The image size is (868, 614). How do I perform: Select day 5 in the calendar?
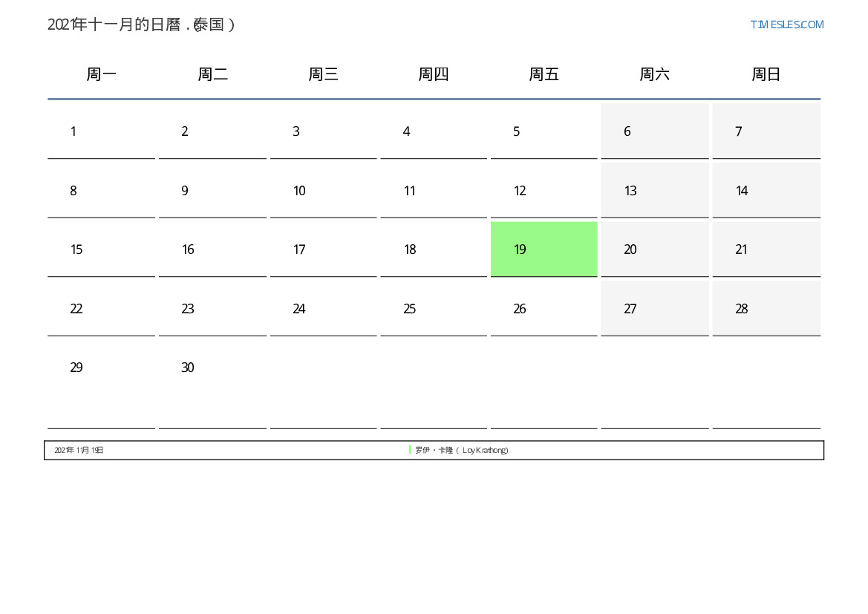[x=544, y=131]
